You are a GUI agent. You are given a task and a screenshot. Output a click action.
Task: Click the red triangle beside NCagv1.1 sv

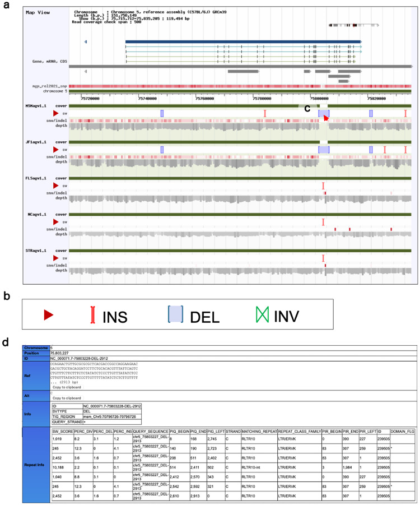coord(55,222)
